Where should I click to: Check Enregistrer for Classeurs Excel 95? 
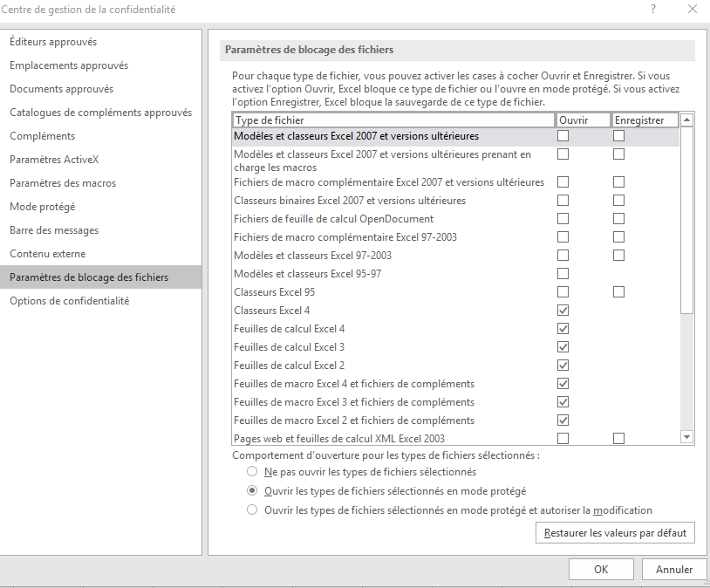[x=618, y=292]
